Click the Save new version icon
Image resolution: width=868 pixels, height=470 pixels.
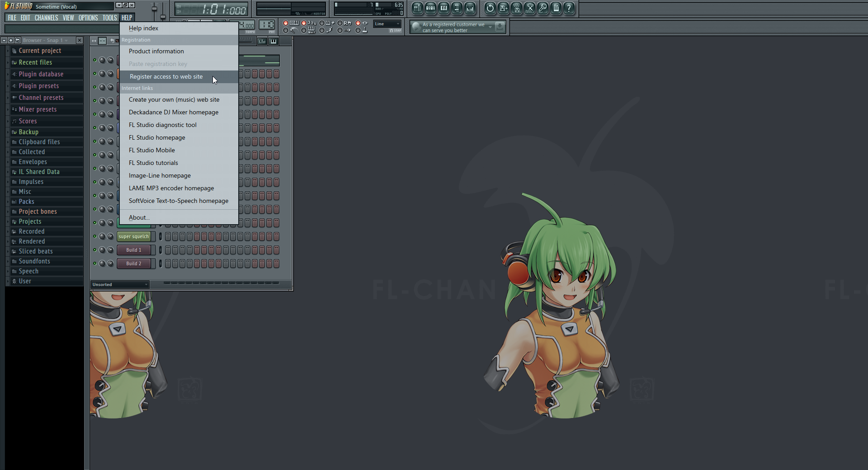pos(503,8)
